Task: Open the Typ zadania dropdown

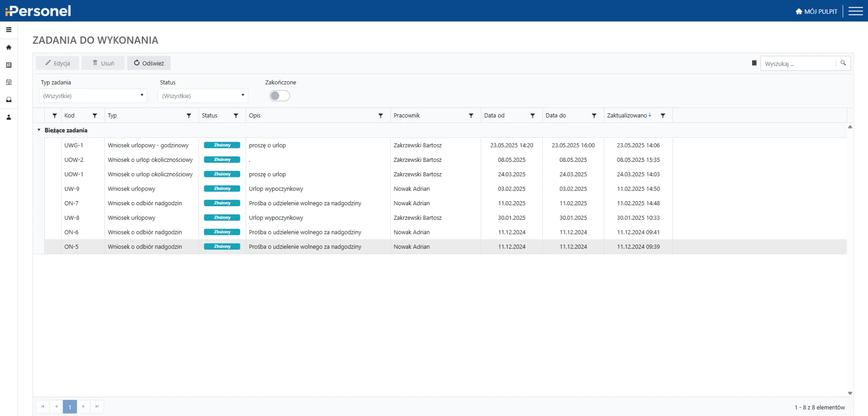Action: coord(93,96)
